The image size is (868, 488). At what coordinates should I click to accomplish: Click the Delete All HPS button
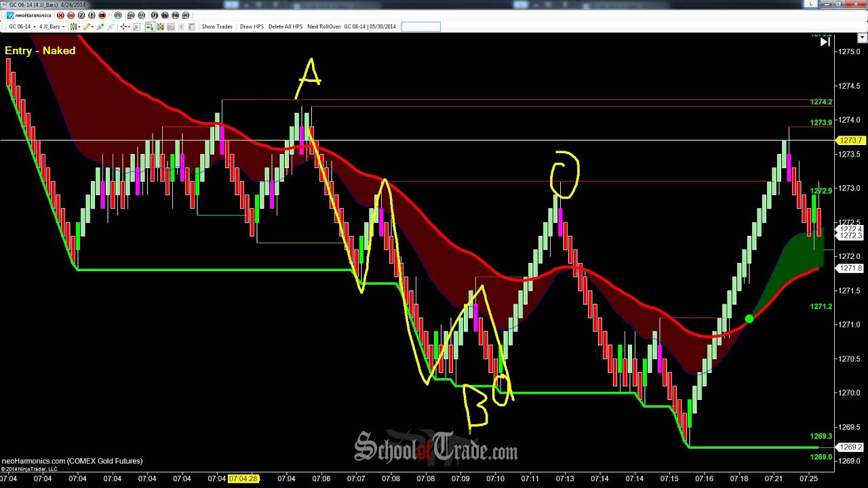(x=285, y=26)
